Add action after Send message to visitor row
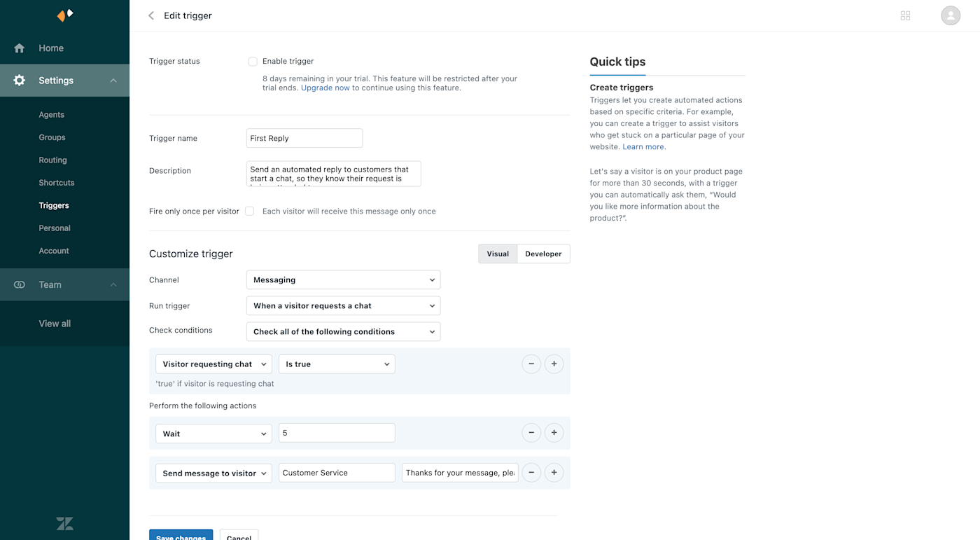Image resolution: width=980 pixels, height=540 pixels. 554,473
